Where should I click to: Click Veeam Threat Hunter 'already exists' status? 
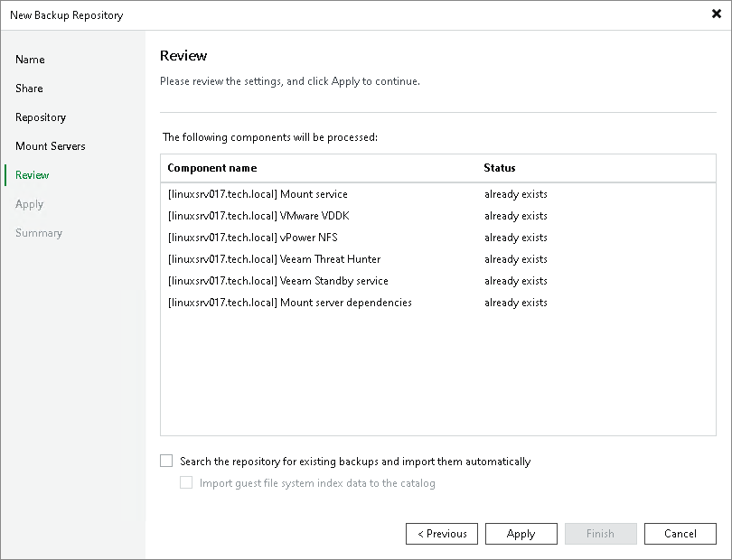point(516,259)
